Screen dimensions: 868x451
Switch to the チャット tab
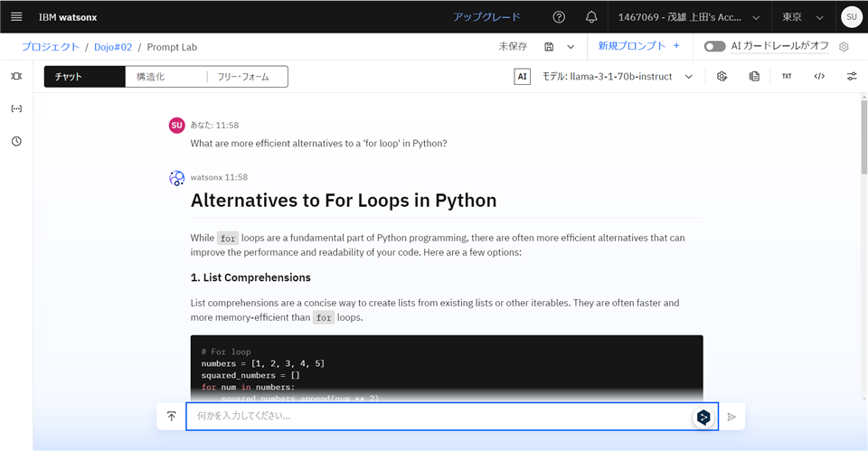point(85,77)
